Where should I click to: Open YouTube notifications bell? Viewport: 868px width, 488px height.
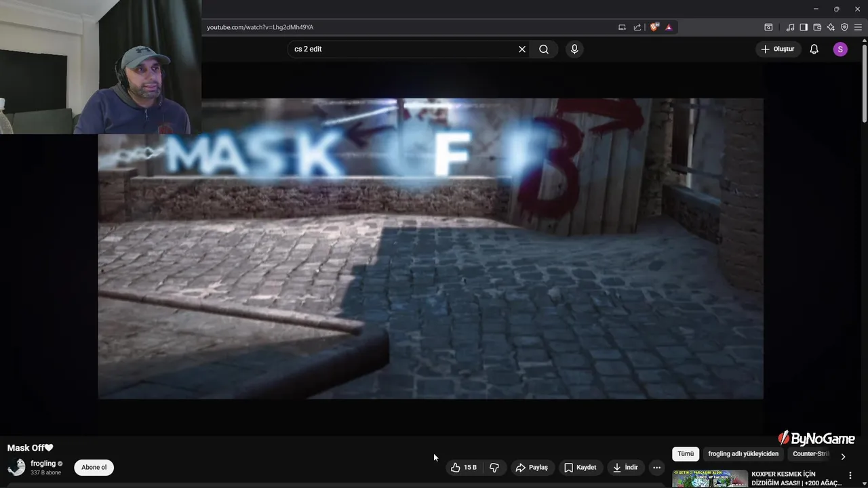(x=814, y=49)
